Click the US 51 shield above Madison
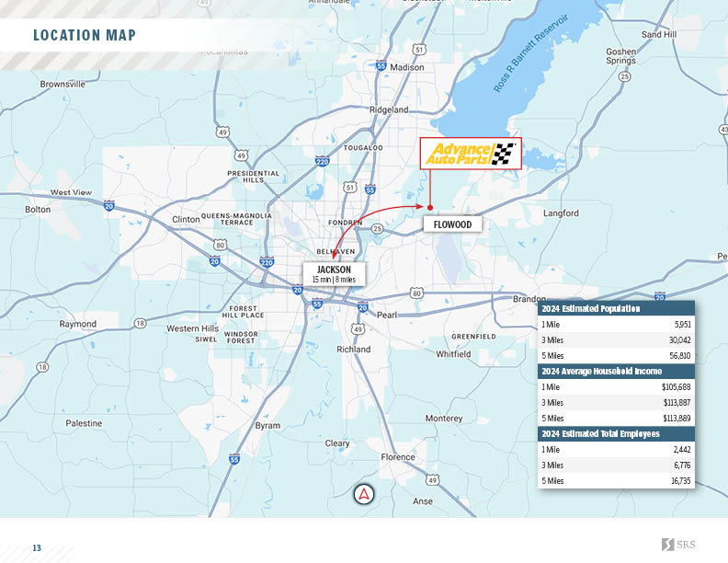This screenshot has height=563, width=728. (419, 50)
